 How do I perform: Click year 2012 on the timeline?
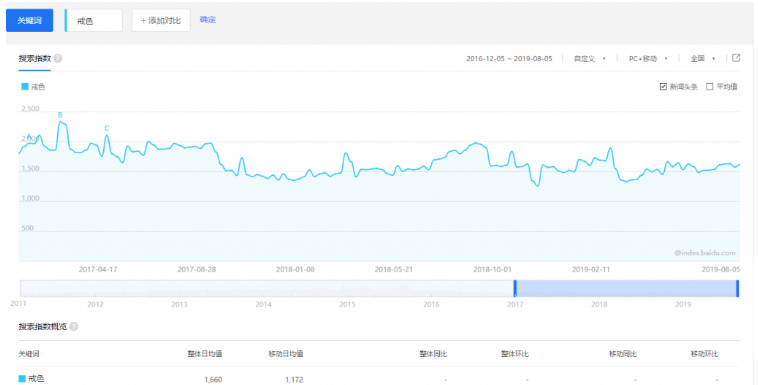95,304
